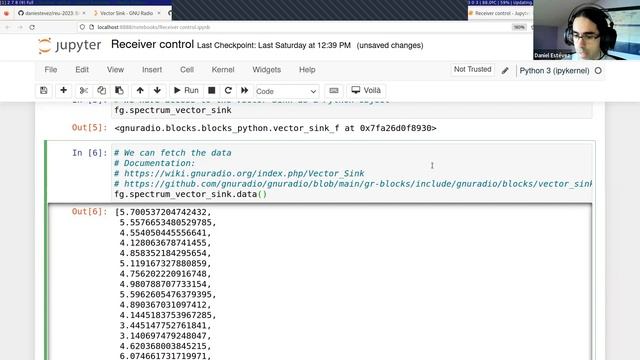Click the github.com gnuradio comment URL
The height and width of the screenshot is (360, 640).
click(358, 184)
